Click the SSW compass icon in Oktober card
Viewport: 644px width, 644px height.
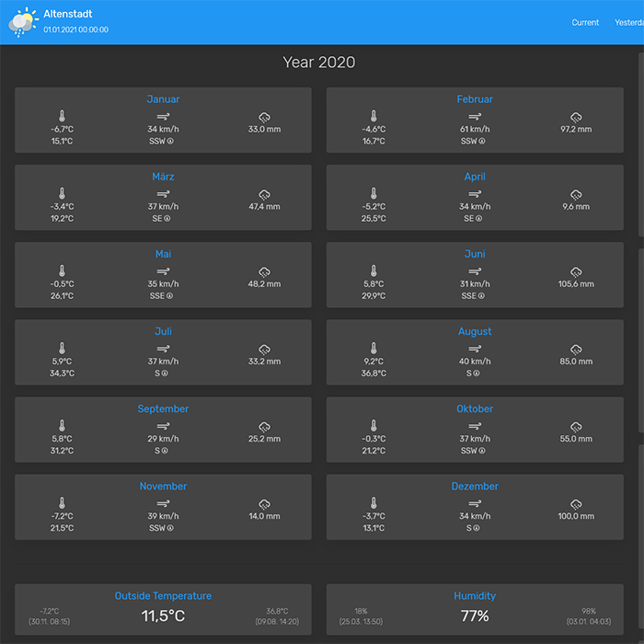coord(482,451)
